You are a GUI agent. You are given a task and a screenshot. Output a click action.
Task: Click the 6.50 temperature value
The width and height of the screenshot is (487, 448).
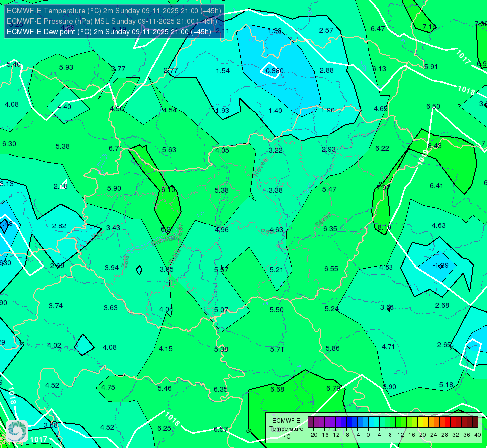pos(433,107)
